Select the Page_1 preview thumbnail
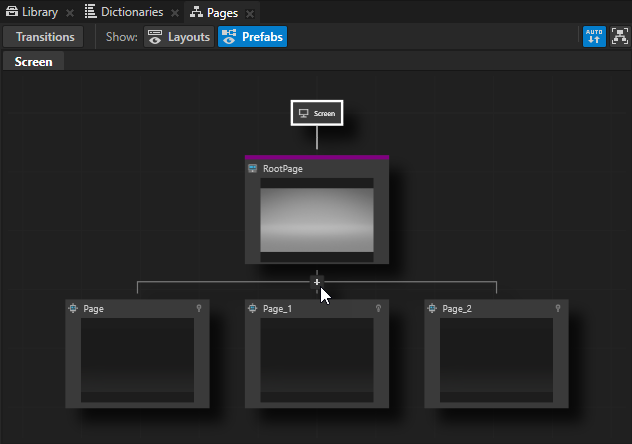The width and height of the screenshot is (632, 444). 317,360
